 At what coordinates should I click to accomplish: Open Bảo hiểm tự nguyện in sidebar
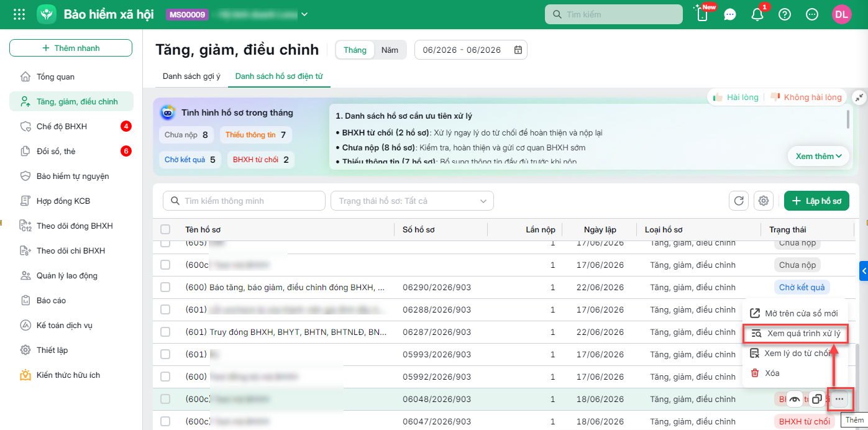click(71, 176)
